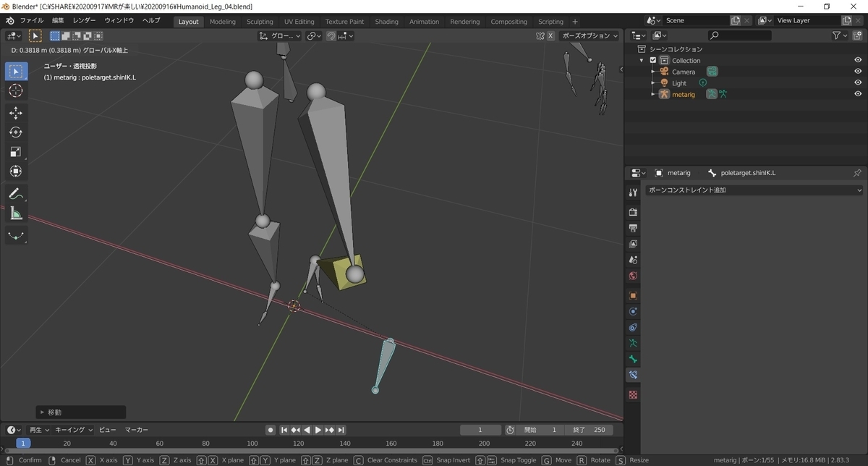Jump to next keyframe

330,430
